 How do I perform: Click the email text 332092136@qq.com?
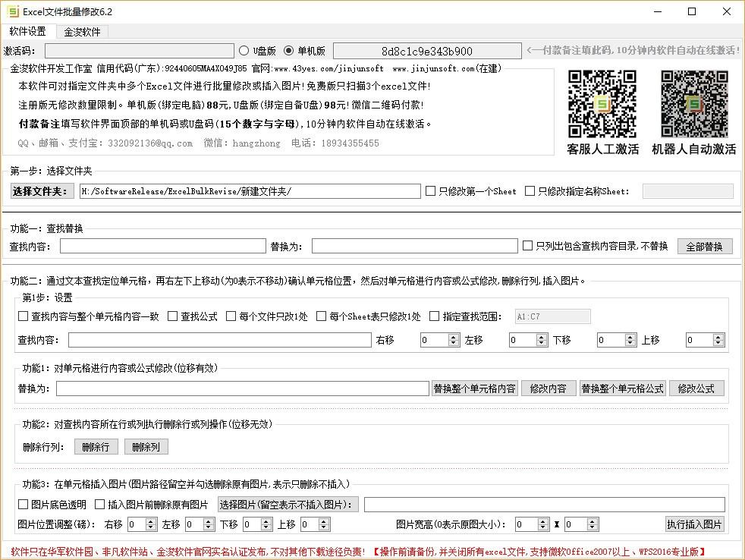point(150,143)
